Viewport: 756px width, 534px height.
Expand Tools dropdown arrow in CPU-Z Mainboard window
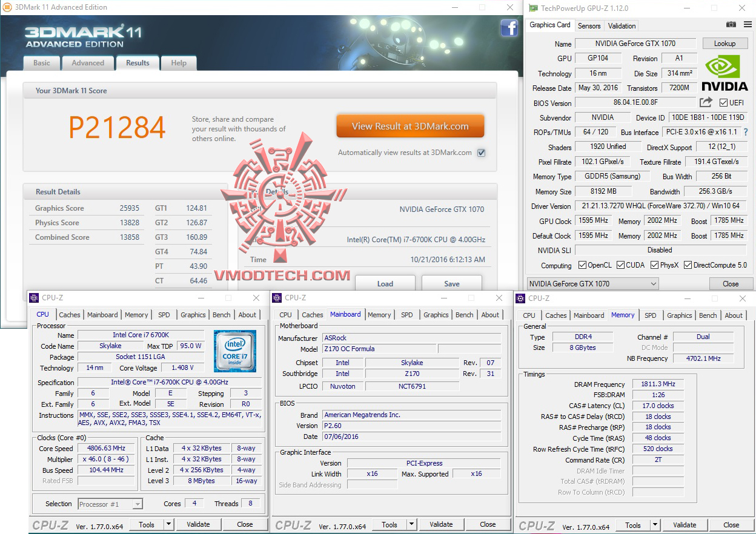tap(411, 524)
